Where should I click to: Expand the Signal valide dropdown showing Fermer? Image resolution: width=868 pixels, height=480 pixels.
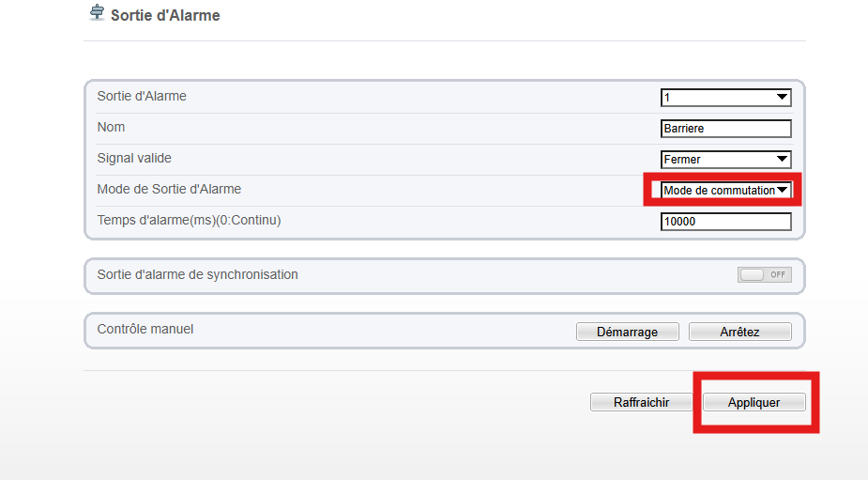pyautogui.click(x=725, y=160)
